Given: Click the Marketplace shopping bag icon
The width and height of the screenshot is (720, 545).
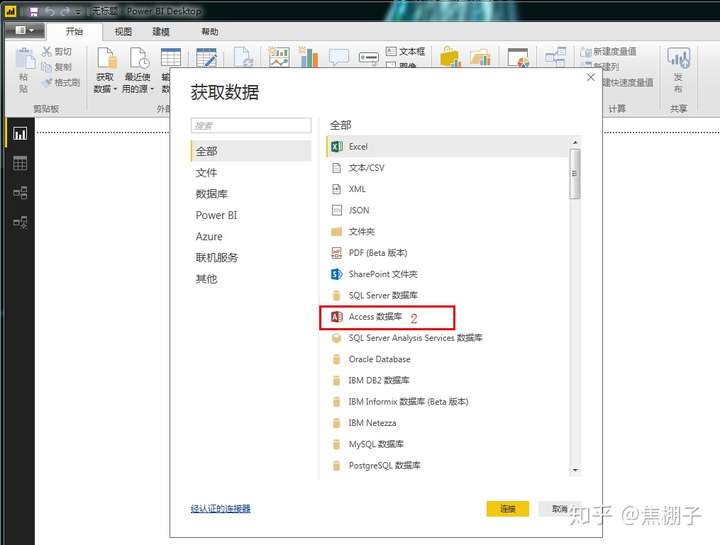Looking at the screenshot, I should 450,57.
